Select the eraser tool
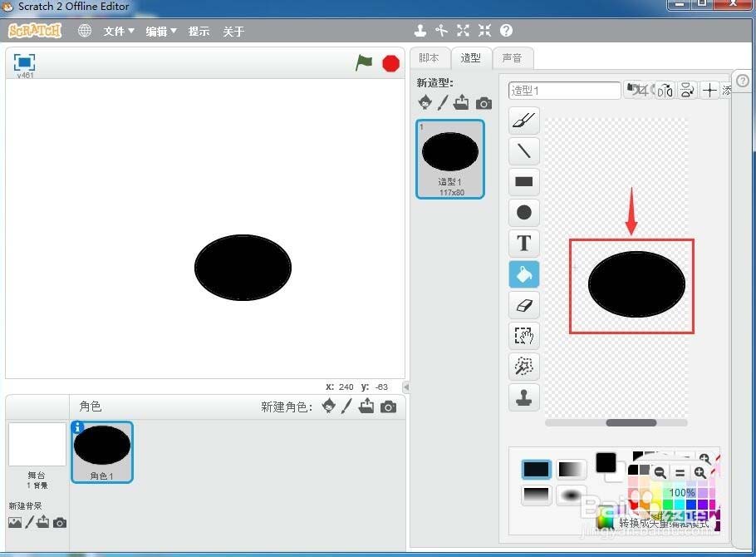Viewport: 756px width, 557px height. (523, 305)
